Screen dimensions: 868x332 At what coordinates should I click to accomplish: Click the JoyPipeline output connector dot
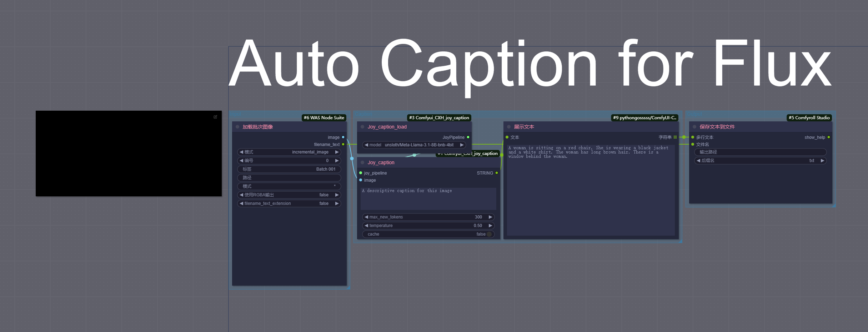(x=468, y=137)
